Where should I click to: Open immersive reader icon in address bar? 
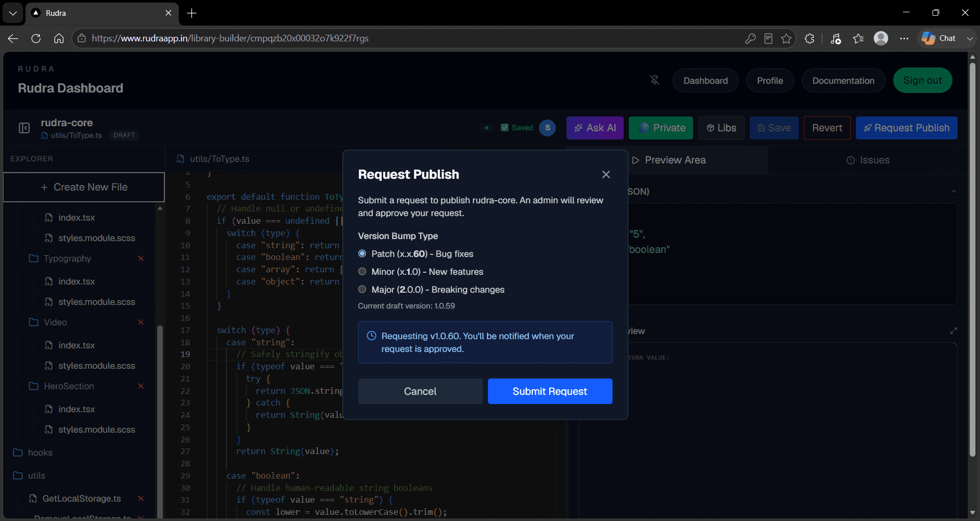pos(768,38)
